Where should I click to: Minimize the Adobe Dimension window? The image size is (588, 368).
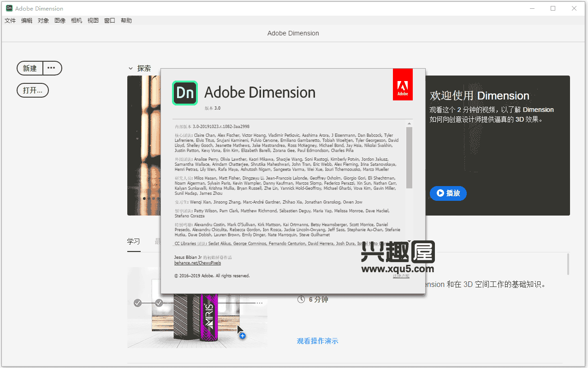[532, 8]
